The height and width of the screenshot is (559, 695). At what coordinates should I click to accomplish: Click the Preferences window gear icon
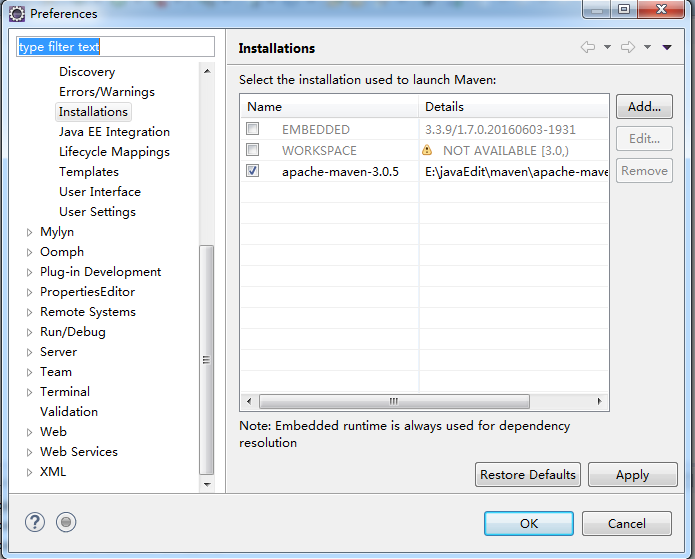pos(17,14)
